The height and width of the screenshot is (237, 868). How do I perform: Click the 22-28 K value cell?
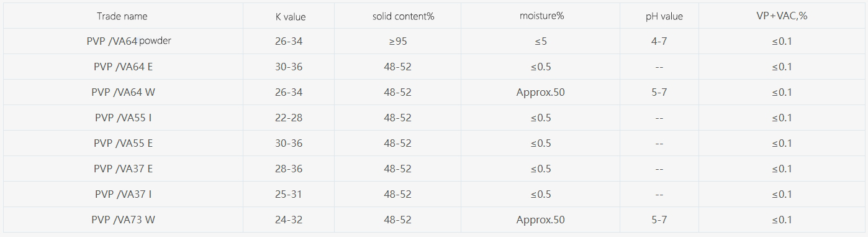tap(289, 118)
